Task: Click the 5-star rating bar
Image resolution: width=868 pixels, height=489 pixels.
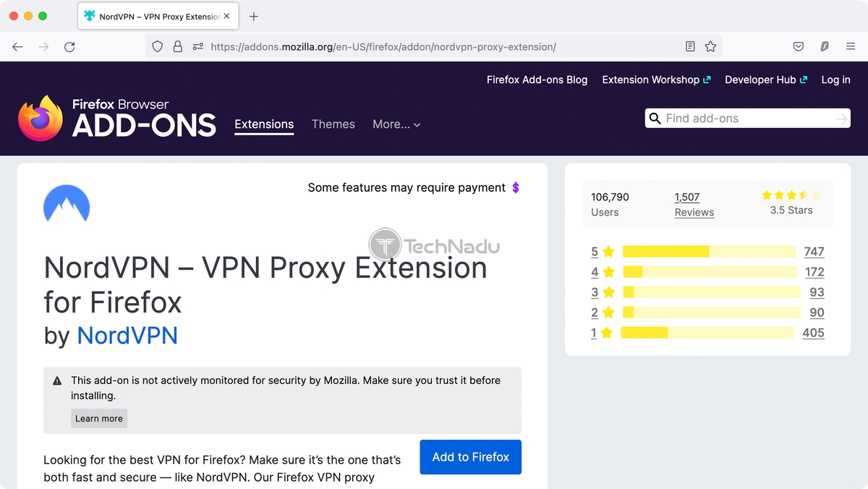Action: [709, 252]
